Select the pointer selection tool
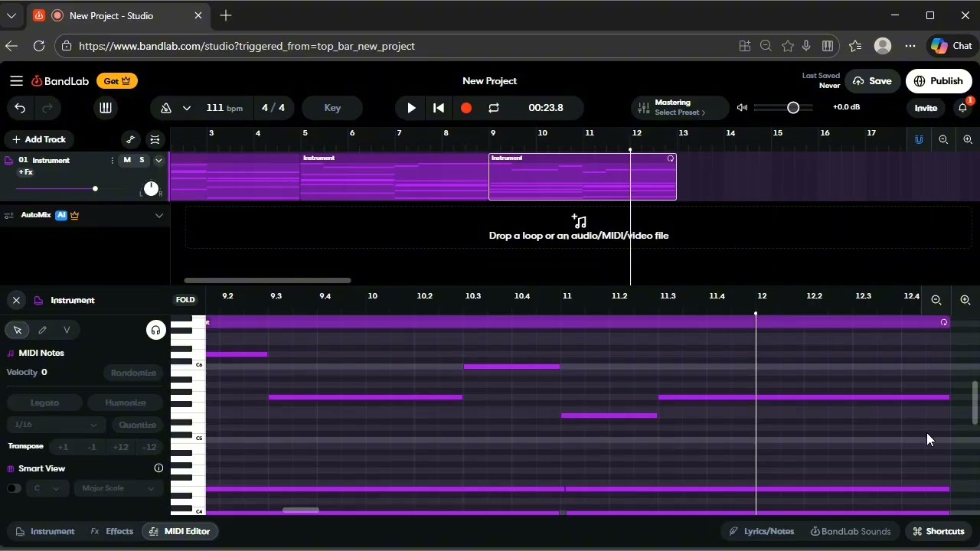980x551 pixels. click(x=18, y=330)
